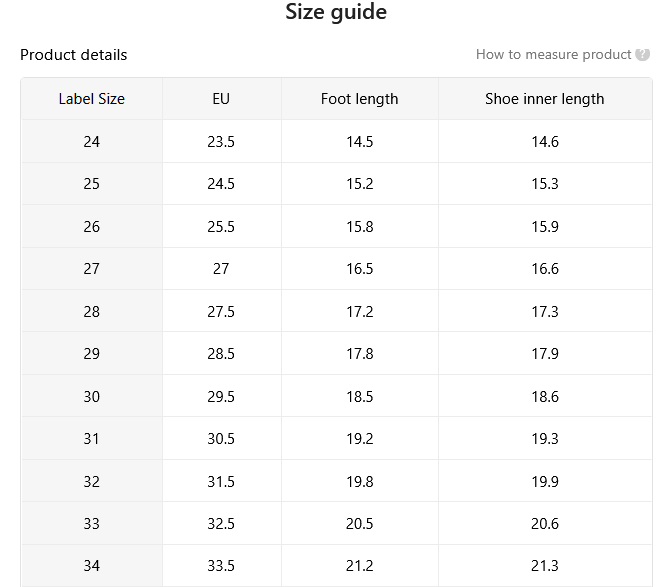
Task: Select shoe inner length 17.3 cell
Action: (545, 311)
